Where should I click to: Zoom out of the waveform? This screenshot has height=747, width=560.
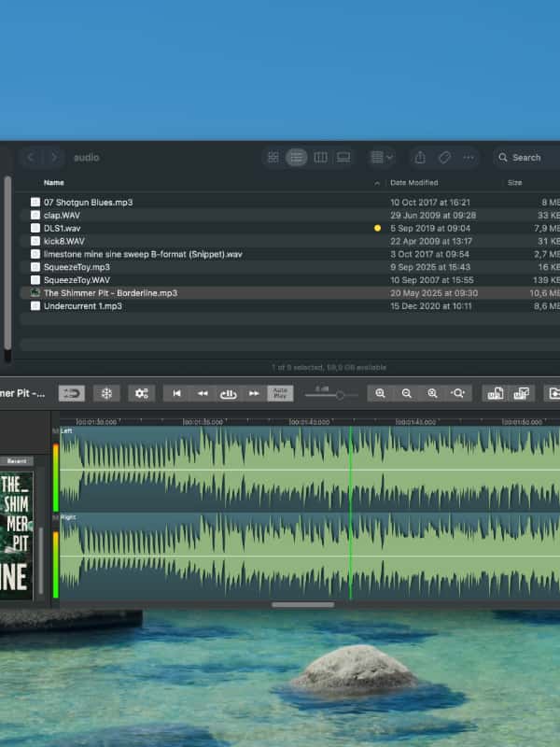point(406,394)
